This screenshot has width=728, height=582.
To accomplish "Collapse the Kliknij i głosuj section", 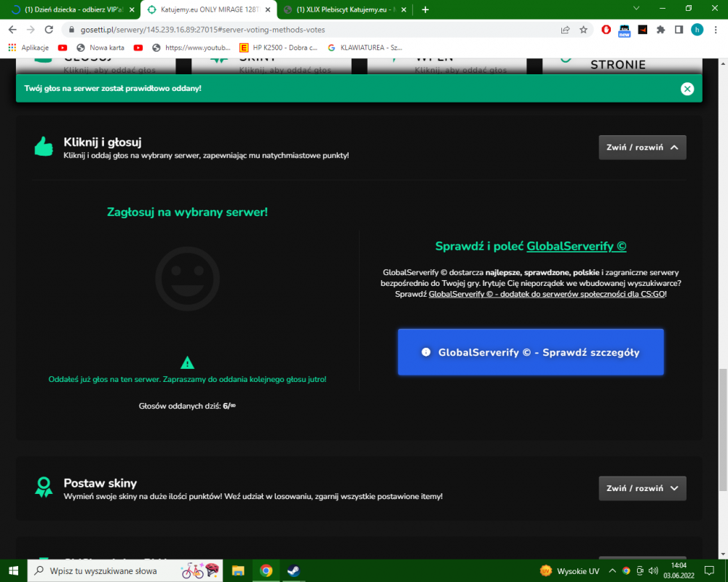I will coord(642,148).
